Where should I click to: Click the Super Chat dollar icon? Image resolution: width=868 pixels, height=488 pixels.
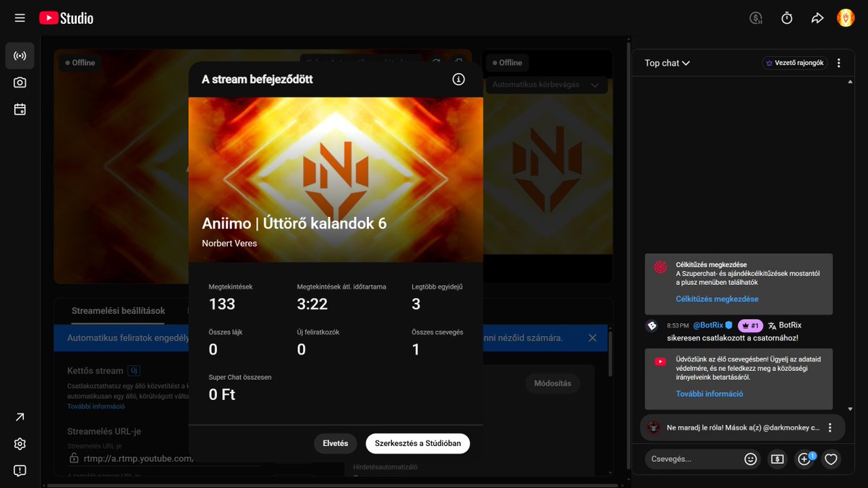click(x=778, y=458)
